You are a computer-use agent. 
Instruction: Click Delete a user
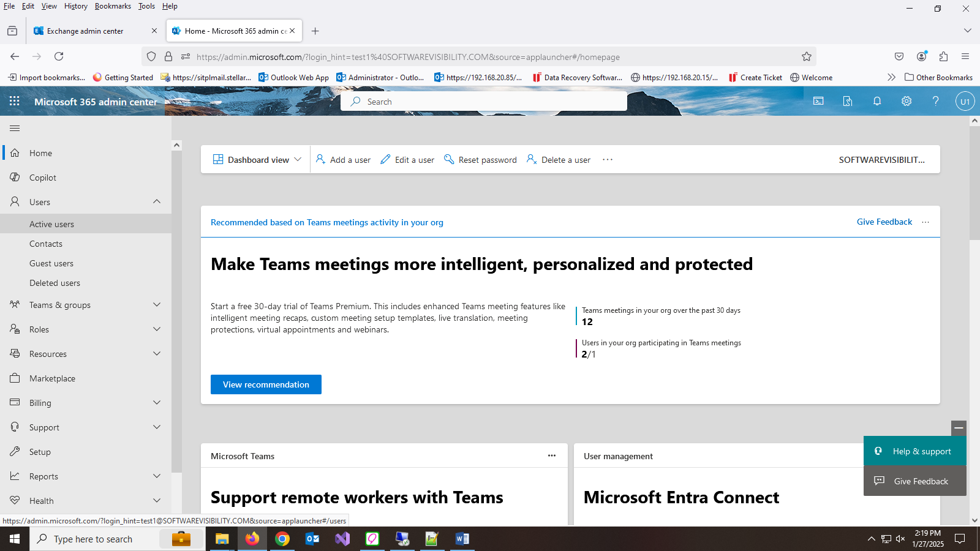click(559, 160)
